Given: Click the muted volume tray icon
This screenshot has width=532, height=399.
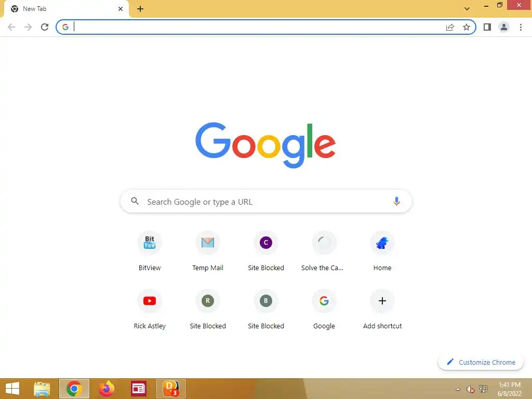Looking at the screenshot, I should pyautogui.click(x=470, y=389).
